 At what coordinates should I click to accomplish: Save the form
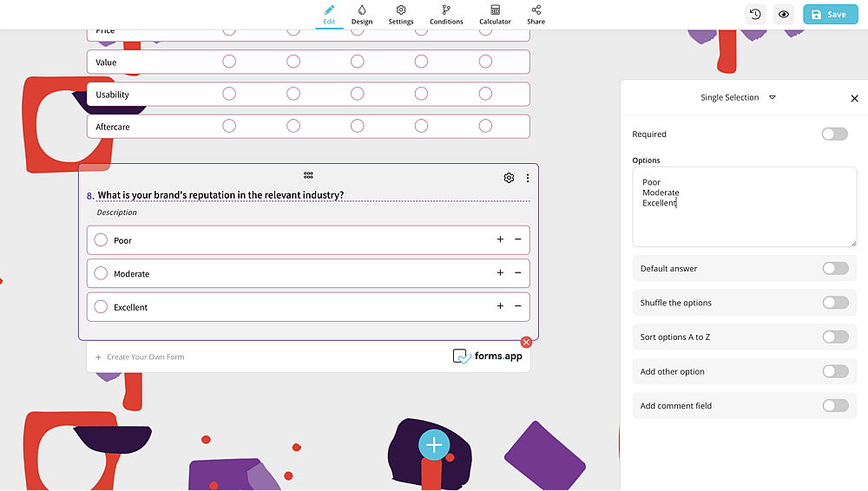point(831,15)
